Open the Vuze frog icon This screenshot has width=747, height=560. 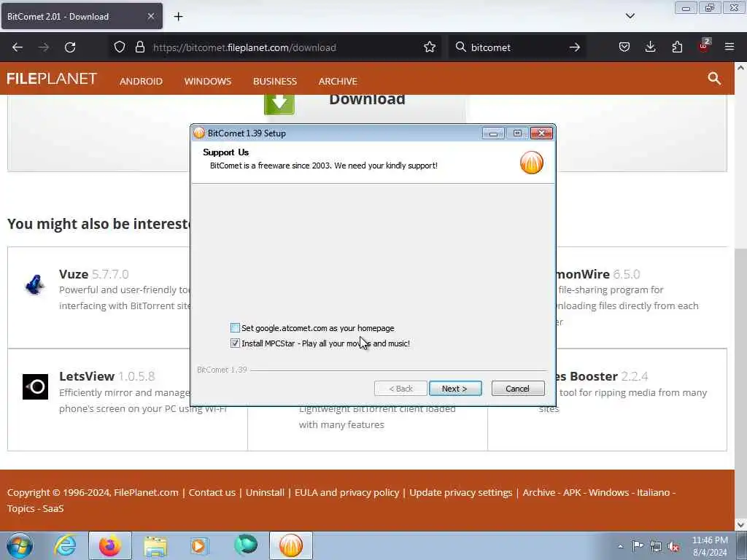(x=35, y=285)
